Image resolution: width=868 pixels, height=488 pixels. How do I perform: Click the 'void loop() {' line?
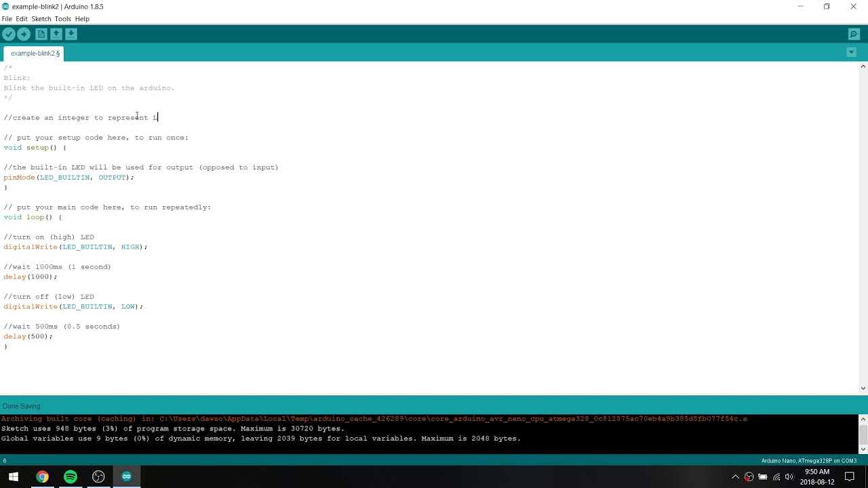[33, 217]
